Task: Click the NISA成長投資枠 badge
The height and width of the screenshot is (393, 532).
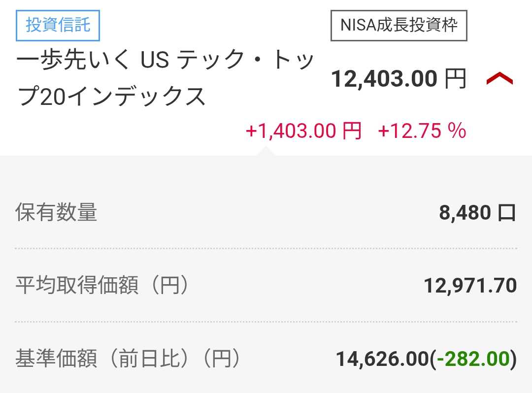Action: [x=398, y=25]
